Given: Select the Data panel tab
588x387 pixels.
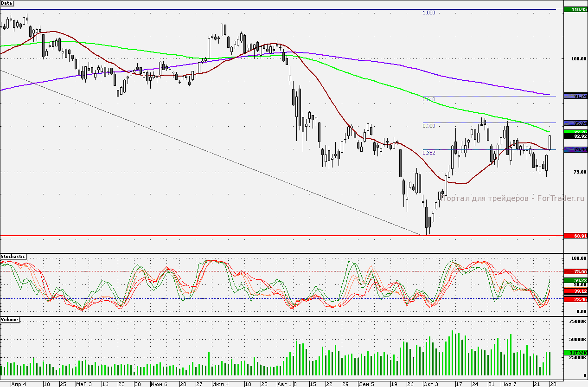Looking at the screenshot, I should [6, 3].
